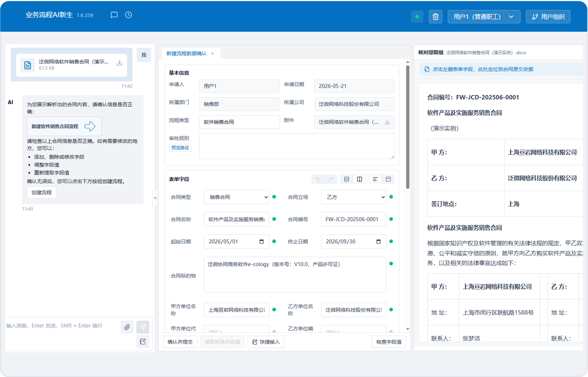Viewport: 588px width, 377px height.
Task: Attach a file with the paperclip icon
Action: tap(127, 327)
